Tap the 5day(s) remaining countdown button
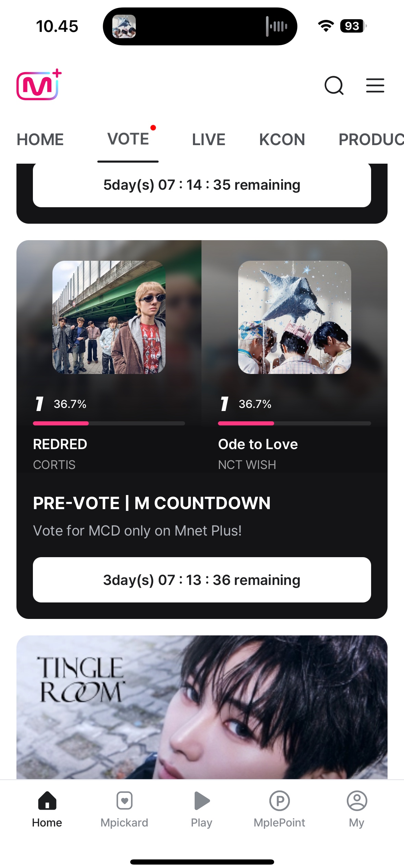 tap(202, 185)
